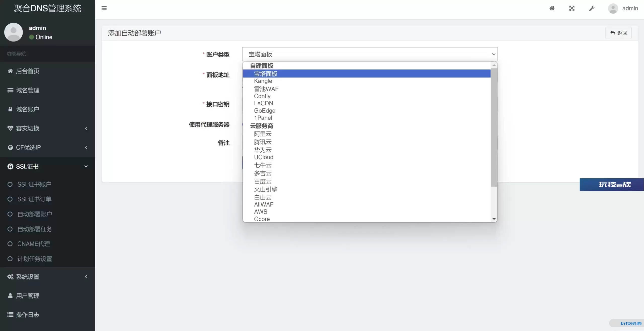The width and height of the screenshot is (644, 331).
Task: Open settings via the wrench icon
Action: [x=592, y=8]
